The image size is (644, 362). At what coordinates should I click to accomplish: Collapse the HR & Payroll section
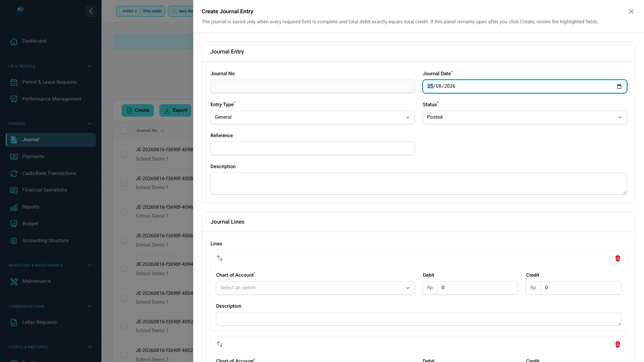[90, 66]
